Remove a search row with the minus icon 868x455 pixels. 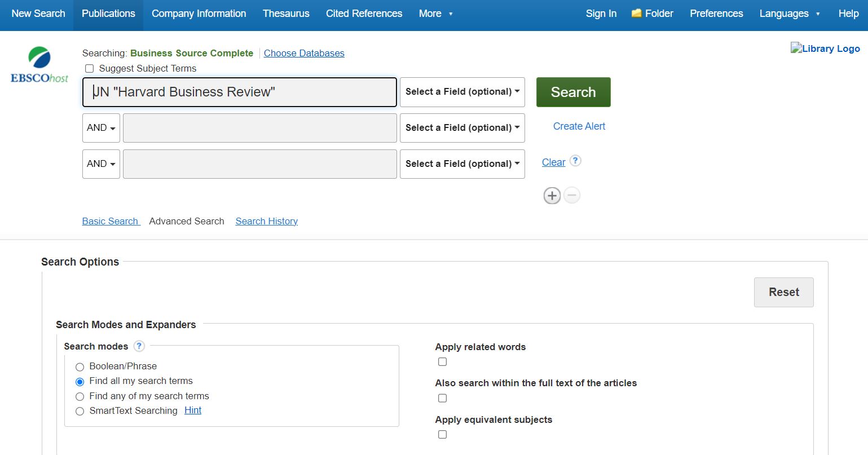tap(571, 195)
